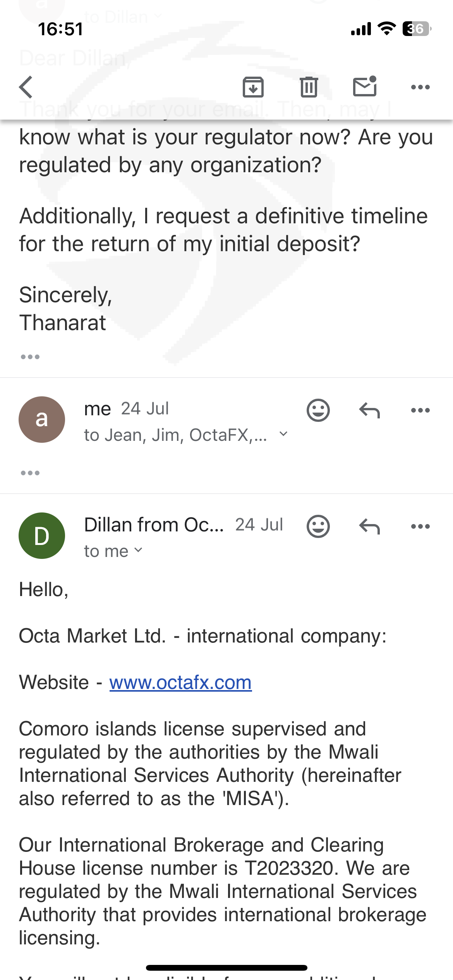Reply to Dillan's message
This screenshot has height=980, width=453.
point(369,526)
